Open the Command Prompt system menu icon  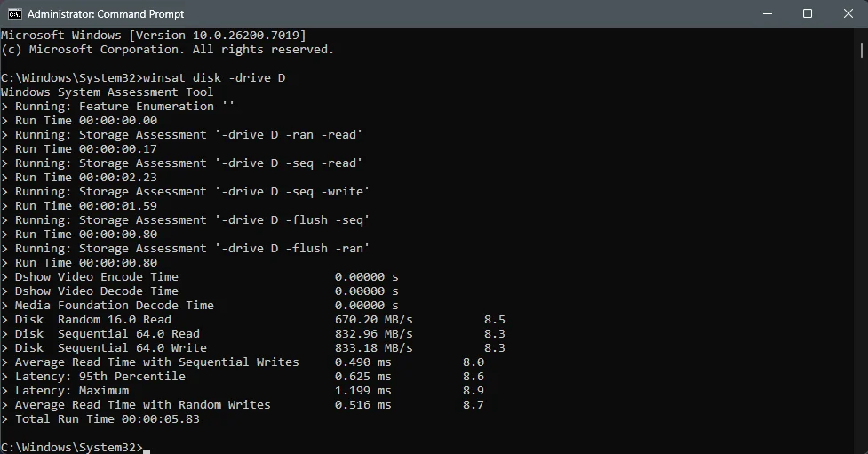15,14
